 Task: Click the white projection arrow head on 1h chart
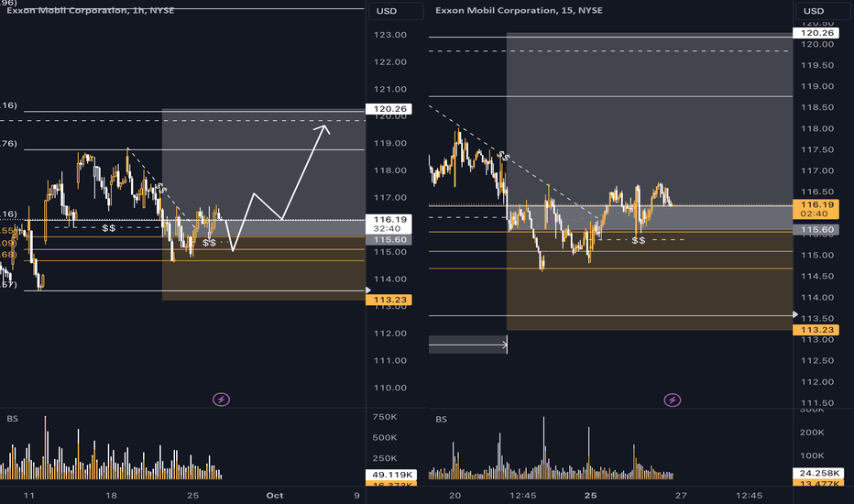[x=323, y=129]
